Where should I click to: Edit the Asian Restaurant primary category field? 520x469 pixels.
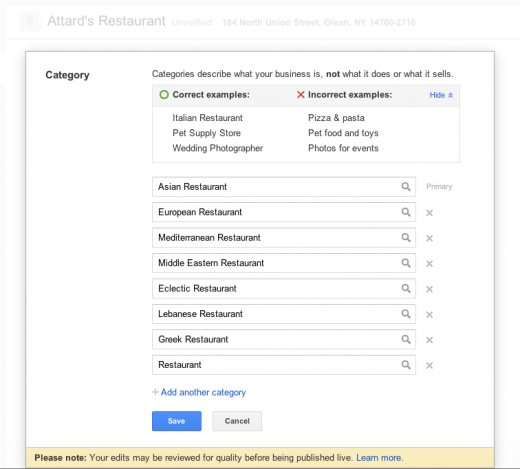[284, 187]
